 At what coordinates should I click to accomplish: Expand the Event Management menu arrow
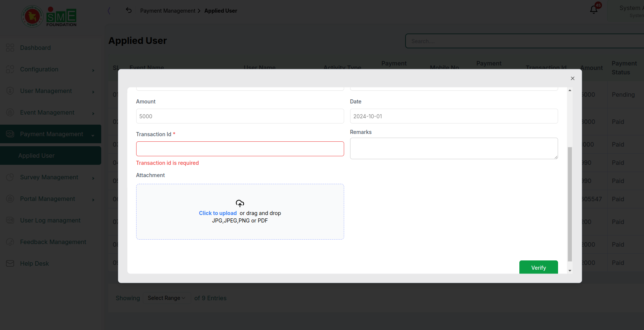pyautogui.click(x=93, y=113)
